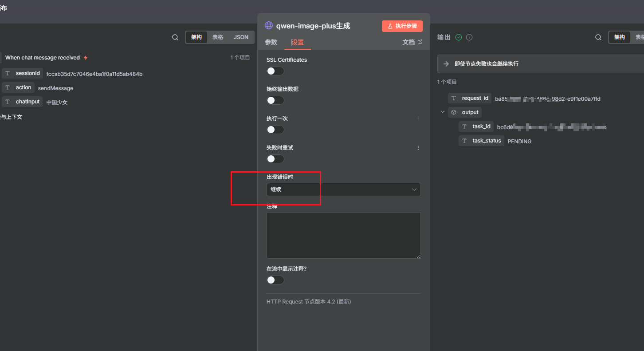Select 架构 view in the left input panel
644x351 pixels.
point(196,37)
